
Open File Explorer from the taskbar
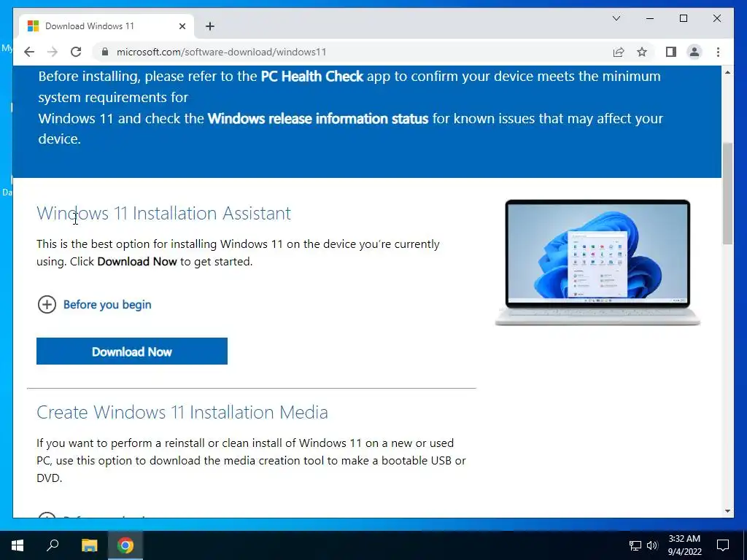pos(89,545)
